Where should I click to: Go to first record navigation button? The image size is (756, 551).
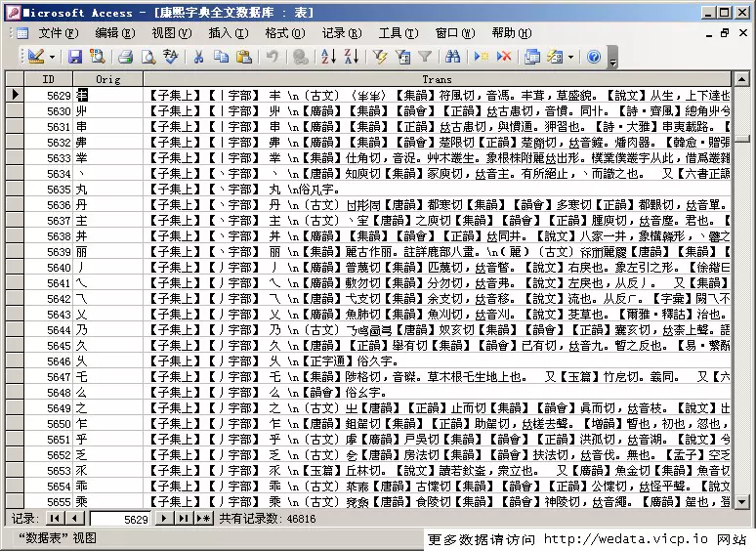(55, 518)
